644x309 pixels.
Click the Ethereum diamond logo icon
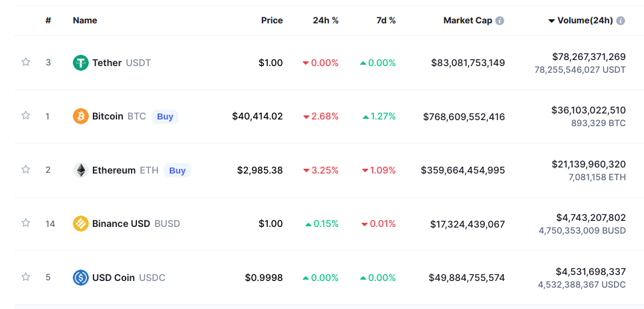tap(81, 170)
